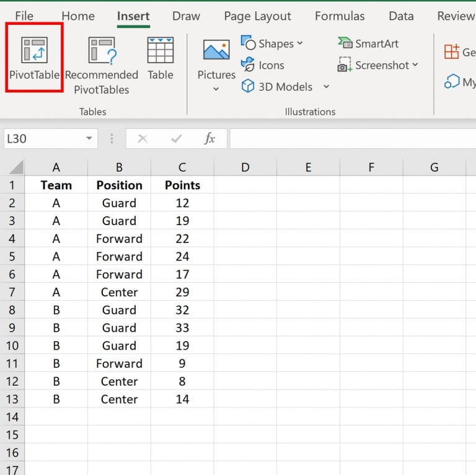Switch to the Draw tab
The height and width of the screenshot is (475, 476).
(186, 16)
